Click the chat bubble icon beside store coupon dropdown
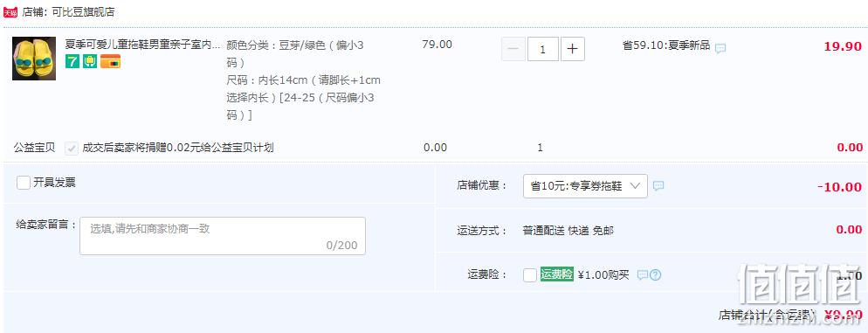 658,185
